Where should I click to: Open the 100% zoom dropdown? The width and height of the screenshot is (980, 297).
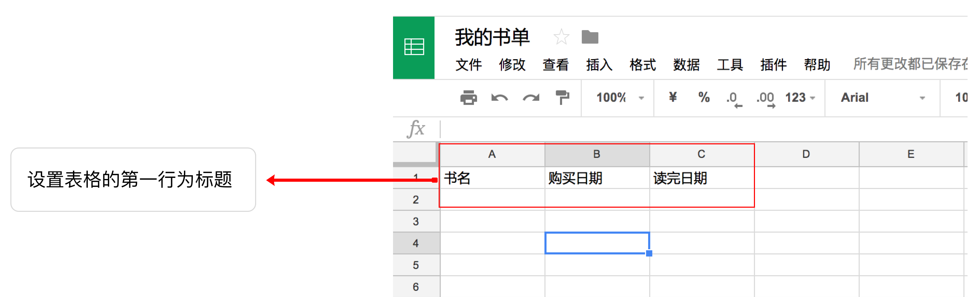pyautogui.click(x=619, y=98)
